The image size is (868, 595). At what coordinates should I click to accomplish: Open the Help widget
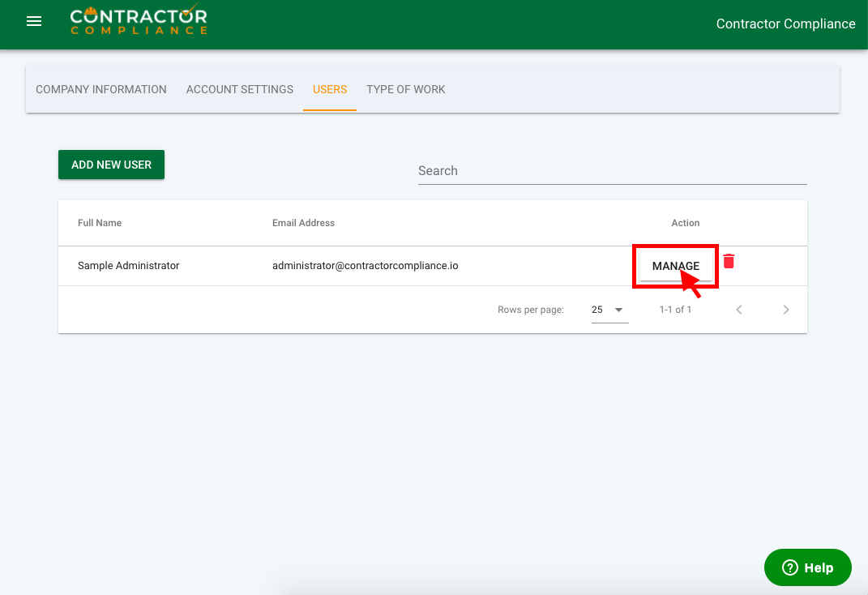pyautogui.click(x=807, y=567)
